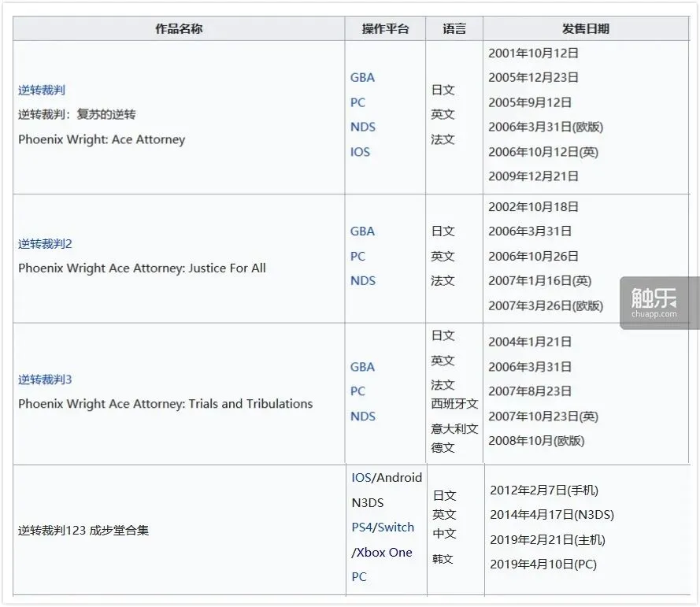The height and width of the screenshot is (607, 700).
Task: Click date 2007年8月23日
Action: pos(530,391)
